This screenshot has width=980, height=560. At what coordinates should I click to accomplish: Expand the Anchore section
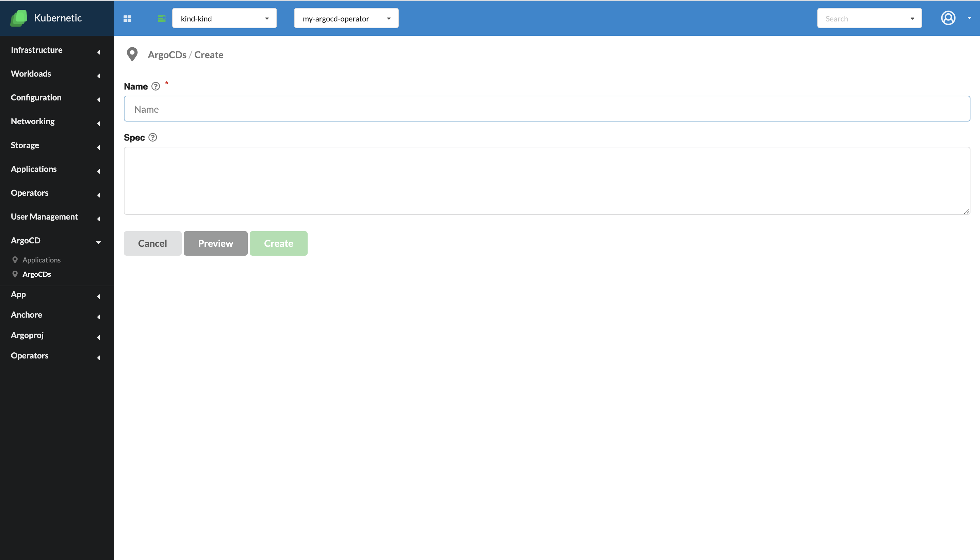point(57,315)
